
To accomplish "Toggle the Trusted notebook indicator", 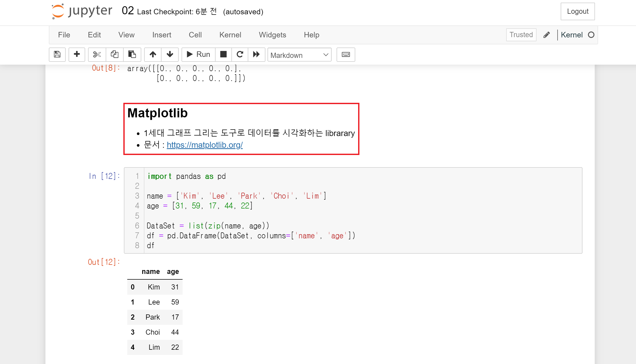I will tap(521, 35).
